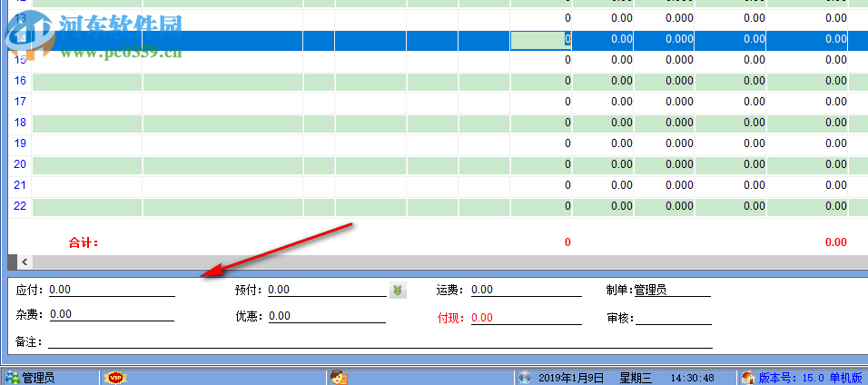Click the money icon beside 预付 field
This screenshot has width=868, height=385.
[x=398, y=289]
